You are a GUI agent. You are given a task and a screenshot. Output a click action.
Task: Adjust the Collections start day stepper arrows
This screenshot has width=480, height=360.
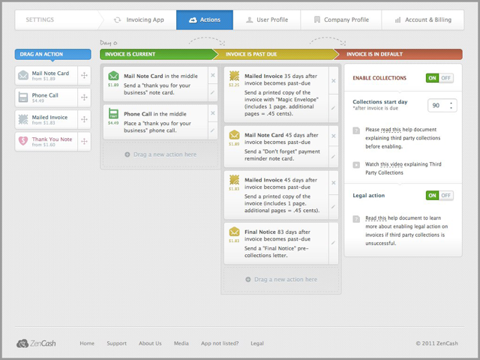point(451,106)
